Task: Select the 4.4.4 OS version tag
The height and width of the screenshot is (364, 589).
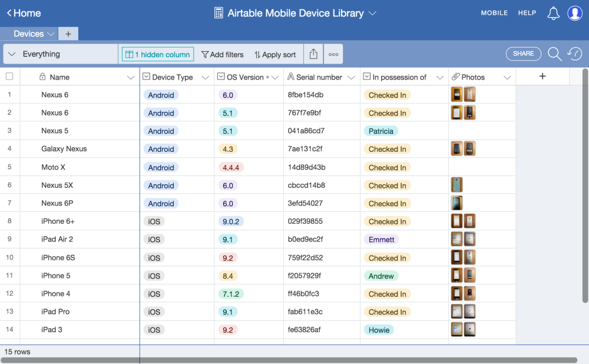Action: click(231, 167)
